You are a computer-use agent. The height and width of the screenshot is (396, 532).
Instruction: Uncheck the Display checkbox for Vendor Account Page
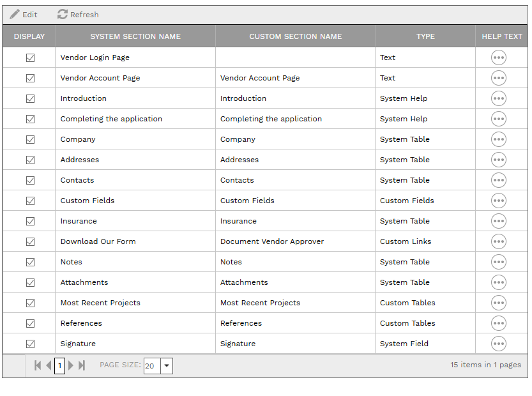[30, 78]
